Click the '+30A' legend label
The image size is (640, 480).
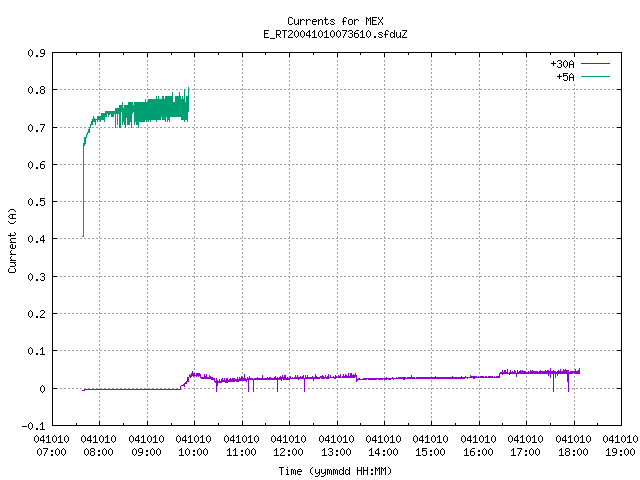pos(562,64)
